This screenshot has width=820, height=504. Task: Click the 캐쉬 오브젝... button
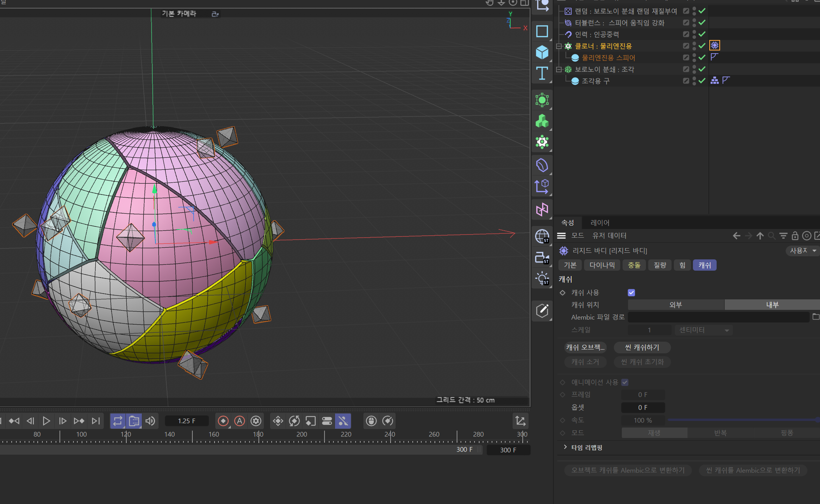pyautogui.click(x=585, y=348)
